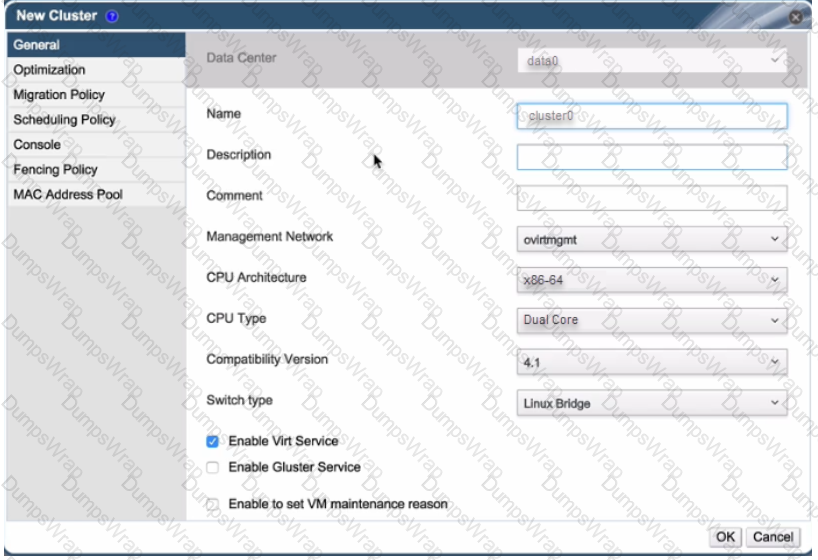
Task: Open the Data Center dropdown
Action: [x=652, y=61]
